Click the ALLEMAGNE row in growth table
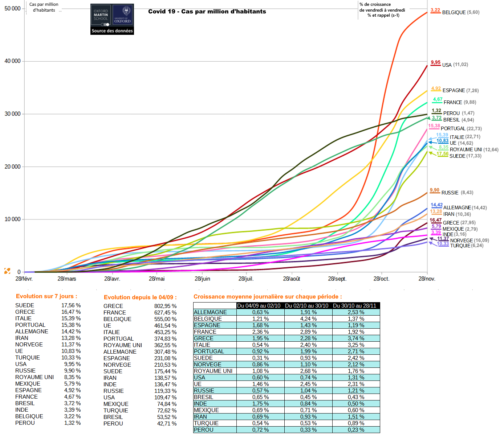504x436 pixels. pos(210,312)
